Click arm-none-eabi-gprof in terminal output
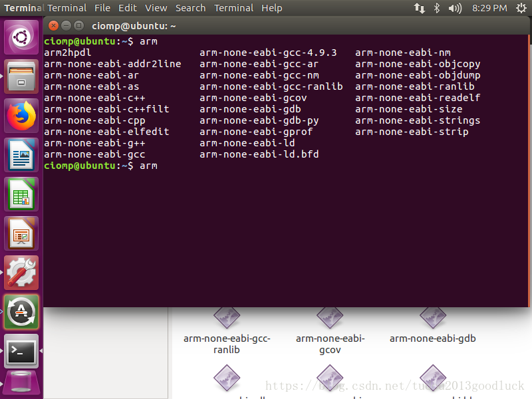 pyautogui.click(x=256, y=132)
